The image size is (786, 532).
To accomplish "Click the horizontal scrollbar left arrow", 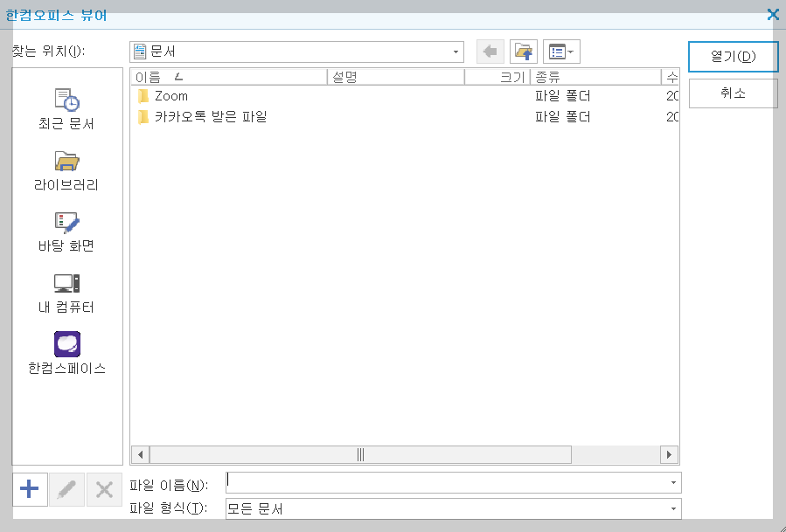I will point(141,455).
